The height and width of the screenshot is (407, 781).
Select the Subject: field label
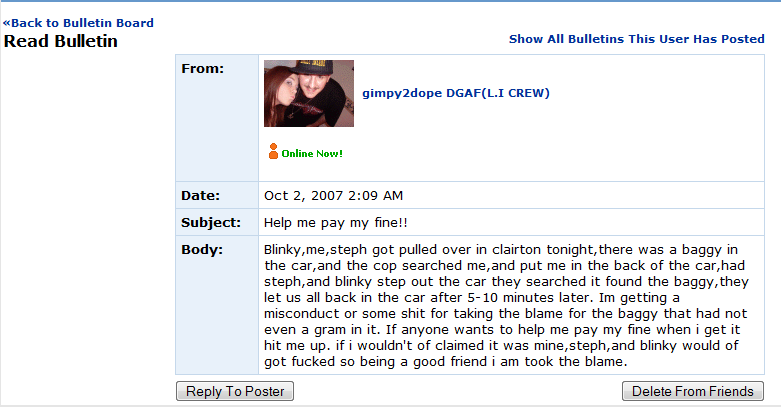click(x=211, y=222)
